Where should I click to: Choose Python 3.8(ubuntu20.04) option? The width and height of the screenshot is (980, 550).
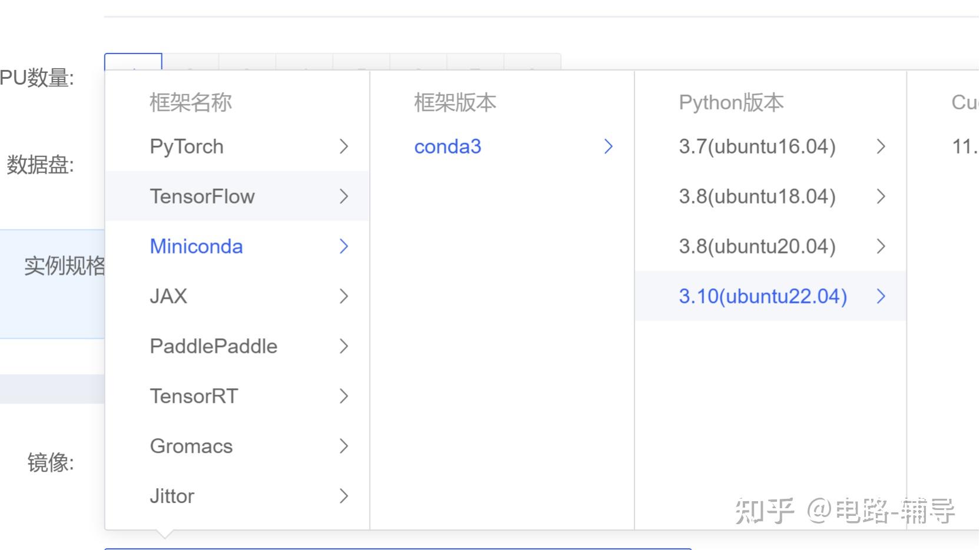coord(757,246)
